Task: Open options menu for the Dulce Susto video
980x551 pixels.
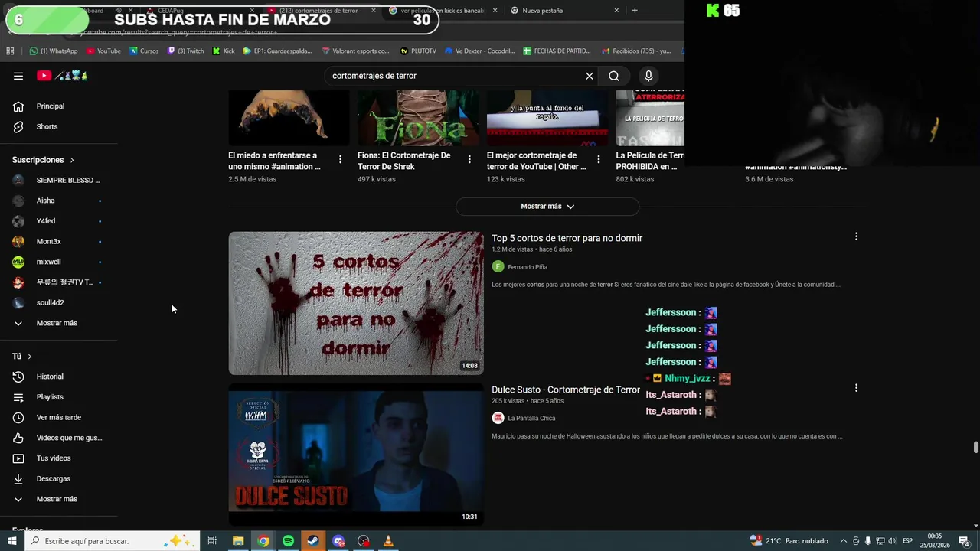Action: coord(856,388)
